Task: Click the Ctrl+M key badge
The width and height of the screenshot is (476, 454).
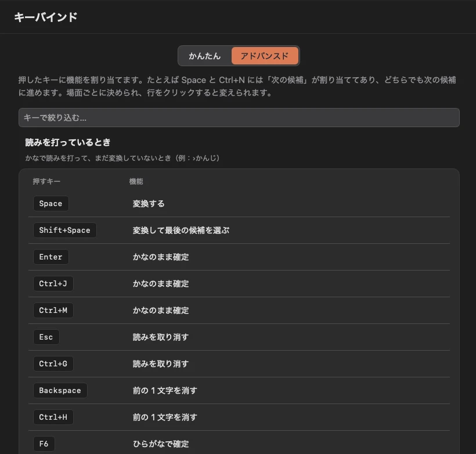Action: tap(53, 311)
